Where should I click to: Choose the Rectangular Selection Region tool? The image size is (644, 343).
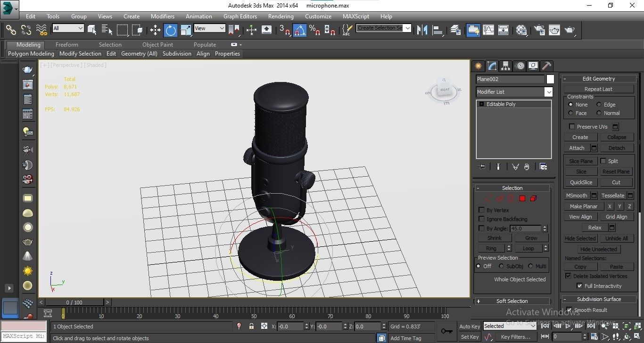122,30
